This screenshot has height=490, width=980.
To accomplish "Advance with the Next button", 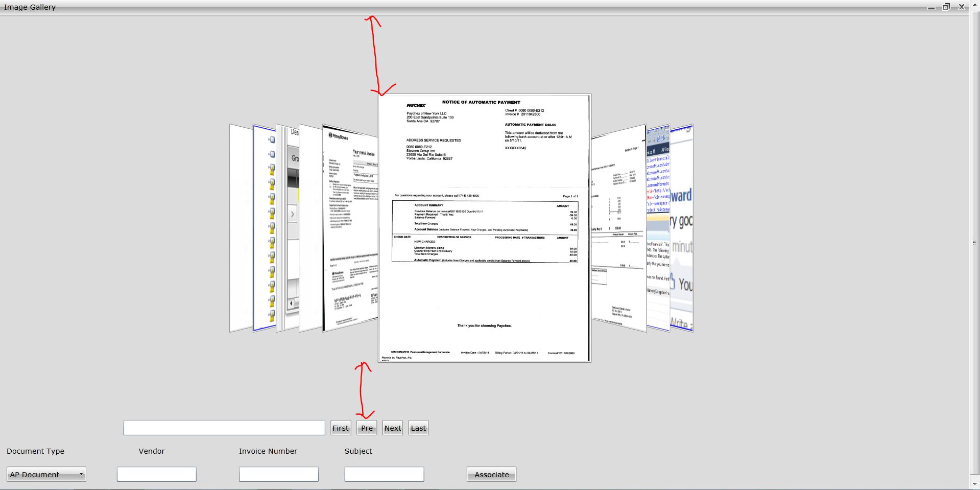I will pos(393,428).
